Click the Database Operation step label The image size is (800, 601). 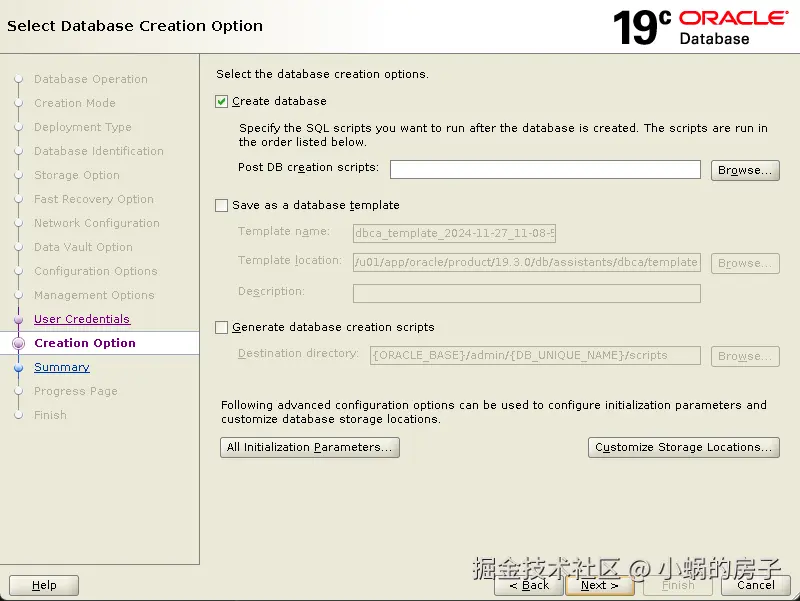pyautogui.click(x=91, y=79)
